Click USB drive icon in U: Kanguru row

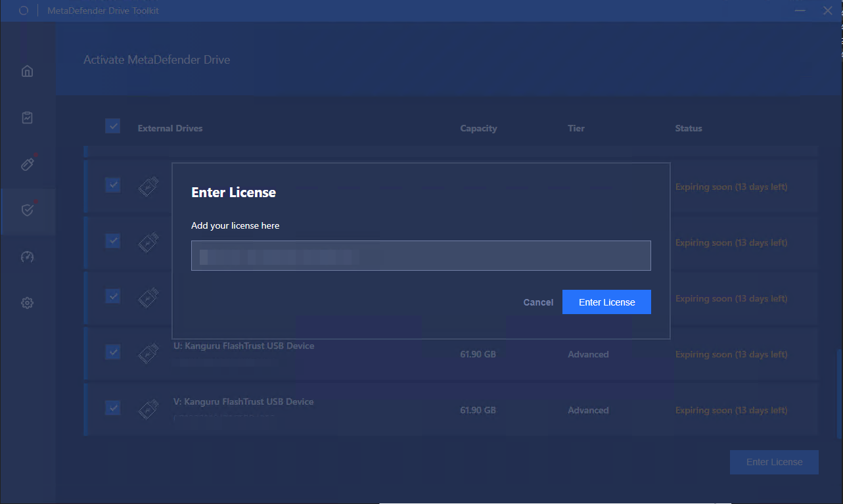[x=148, y=354]
